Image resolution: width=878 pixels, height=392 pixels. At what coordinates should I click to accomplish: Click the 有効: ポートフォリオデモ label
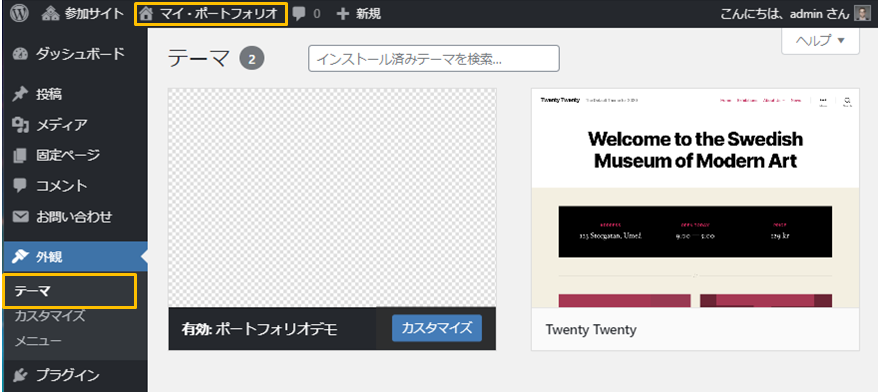point(259,329)
